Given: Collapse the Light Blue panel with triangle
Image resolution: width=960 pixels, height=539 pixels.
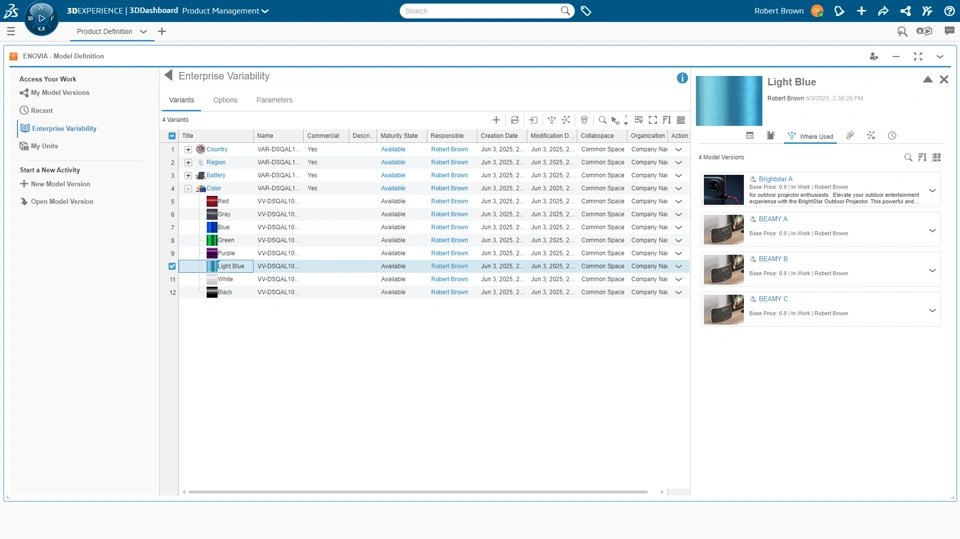Looking at the screenshot, I should click(x=928, y=80).
